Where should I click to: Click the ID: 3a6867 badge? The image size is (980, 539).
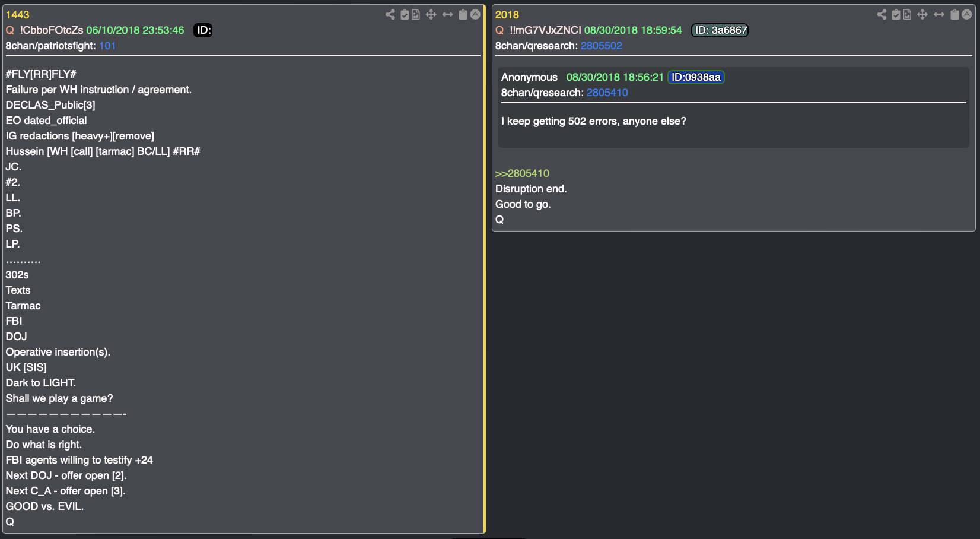(x=720, y=30)
